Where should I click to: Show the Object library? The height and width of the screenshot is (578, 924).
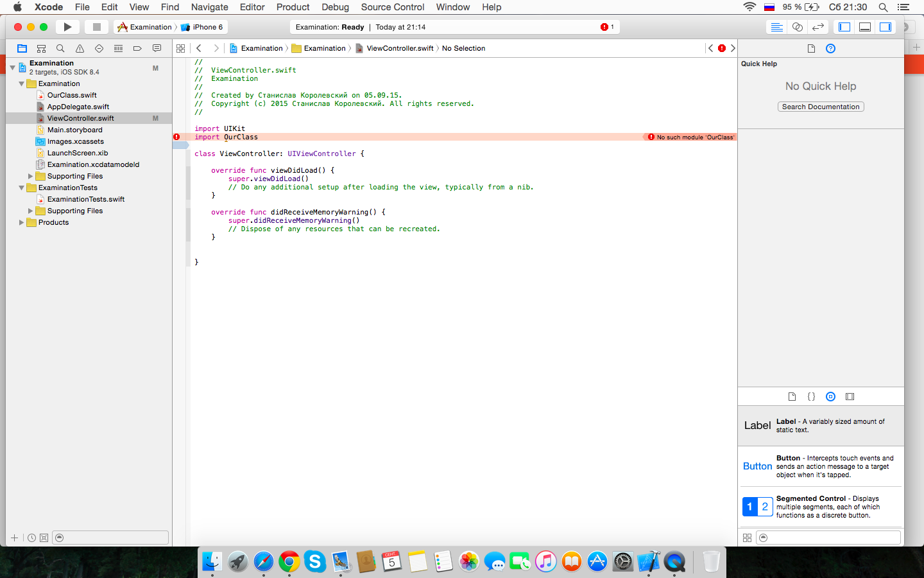pos(830,396)
